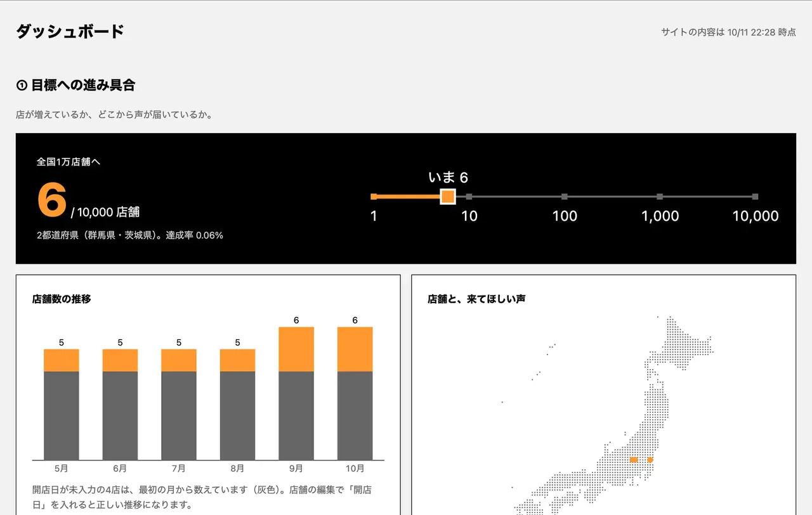Click the "いま 6" label above the handle

click(x=448, y=178)
